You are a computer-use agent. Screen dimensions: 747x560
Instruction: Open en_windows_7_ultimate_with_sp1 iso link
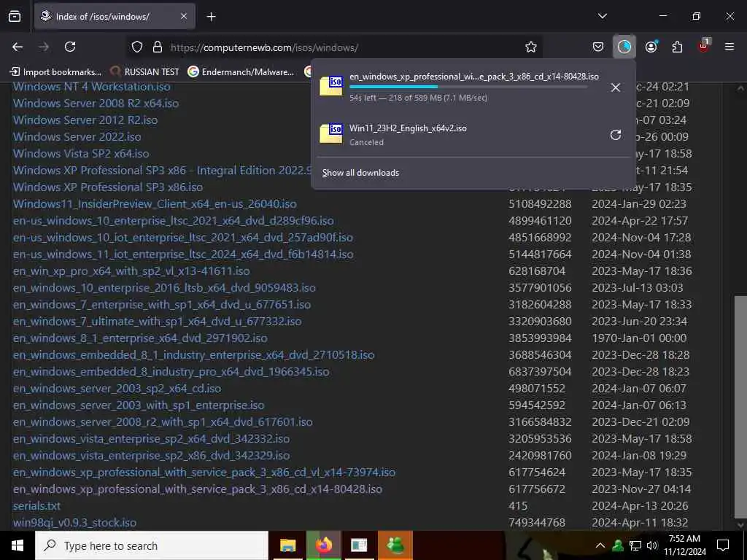click(x=158, y=322)
